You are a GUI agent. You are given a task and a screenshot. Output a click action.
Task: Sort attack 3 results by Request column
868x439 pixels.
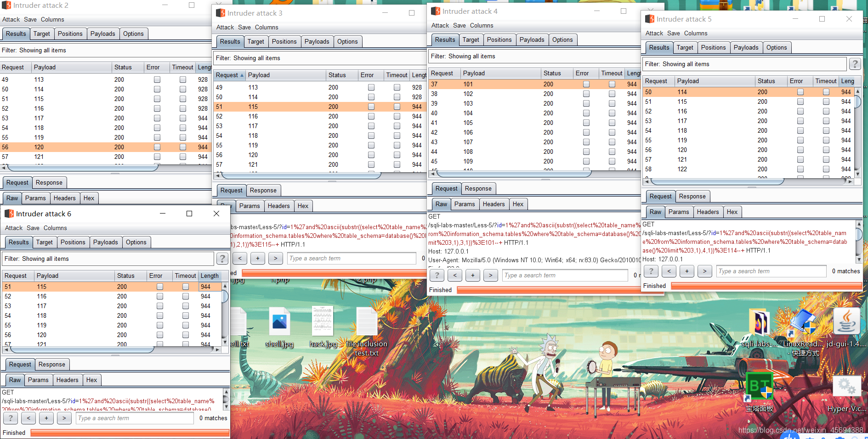(x=229, y=75)
